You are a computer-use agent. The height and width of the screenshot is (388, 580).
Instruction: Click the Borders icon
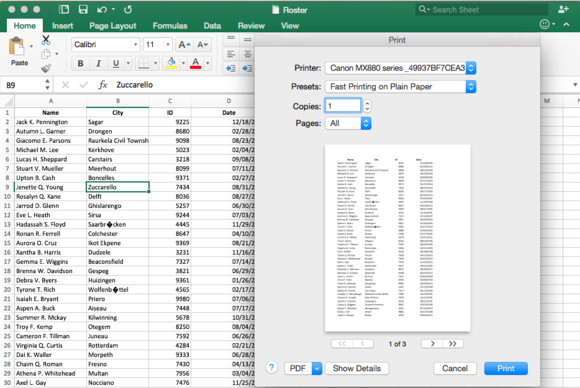[x=144, y=64]
